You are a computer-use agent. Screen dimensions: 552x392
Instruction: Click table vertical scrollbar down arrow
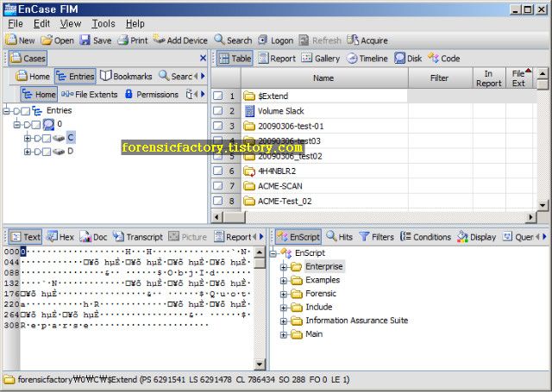pos(543,205)
